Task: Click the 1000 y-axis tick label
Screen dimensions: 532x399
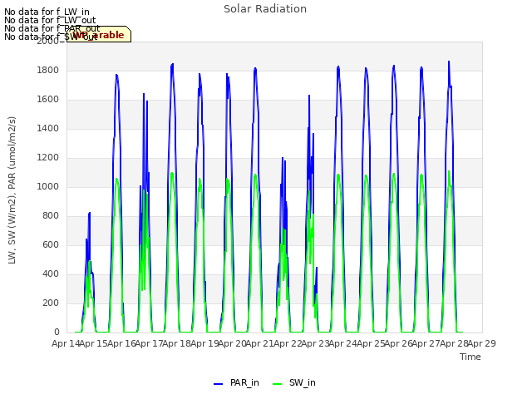Action: 48,186
